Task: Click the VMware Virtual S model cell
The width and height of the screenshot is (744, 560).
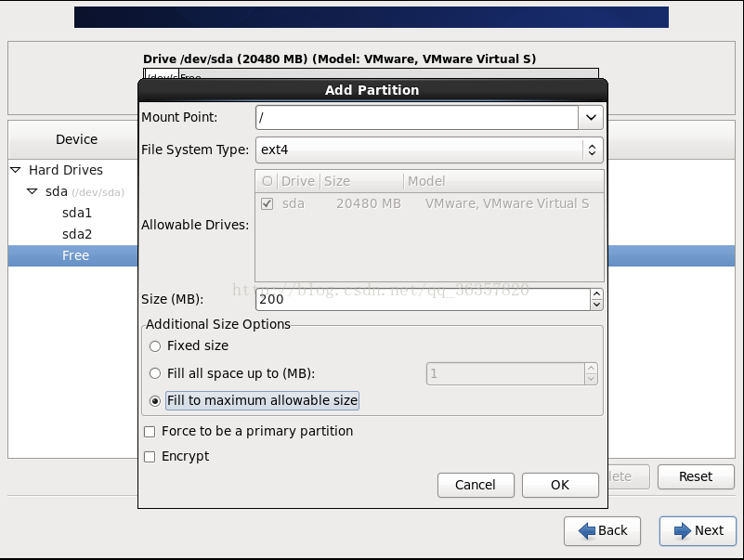Action: 507,204
